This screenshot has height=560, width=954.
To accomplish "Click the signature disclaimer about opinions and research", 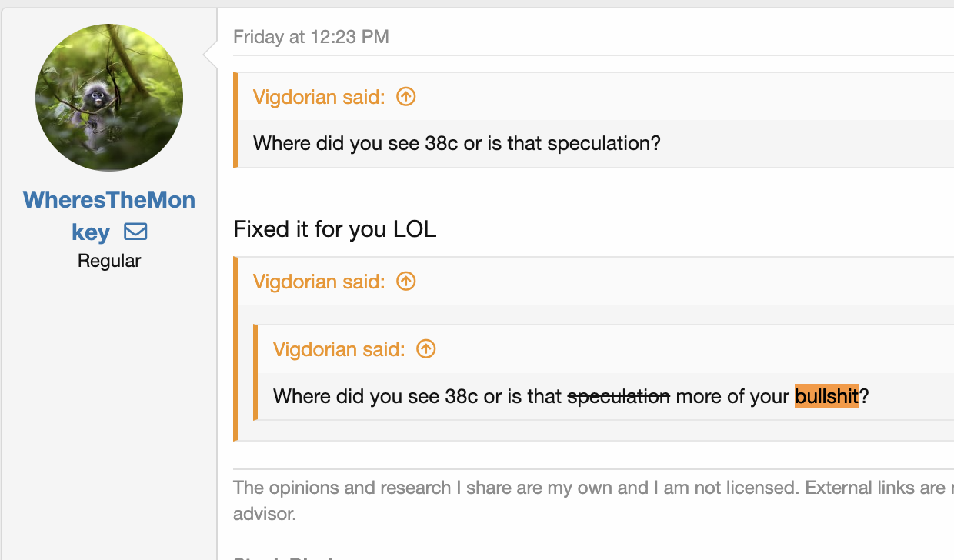I will coord(585,488).
